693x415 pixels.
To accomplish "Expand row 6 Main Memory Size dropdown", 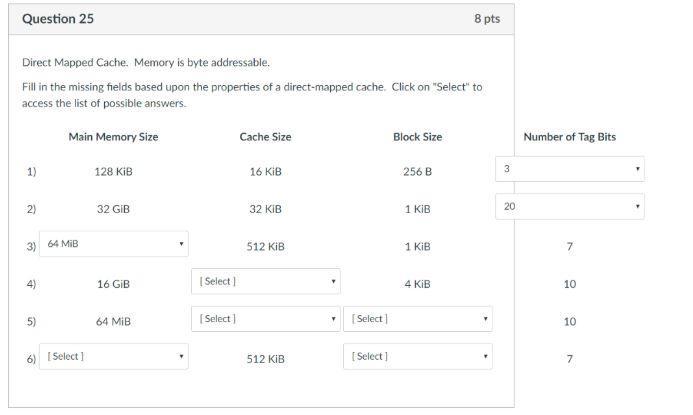I will pos(113,357).
